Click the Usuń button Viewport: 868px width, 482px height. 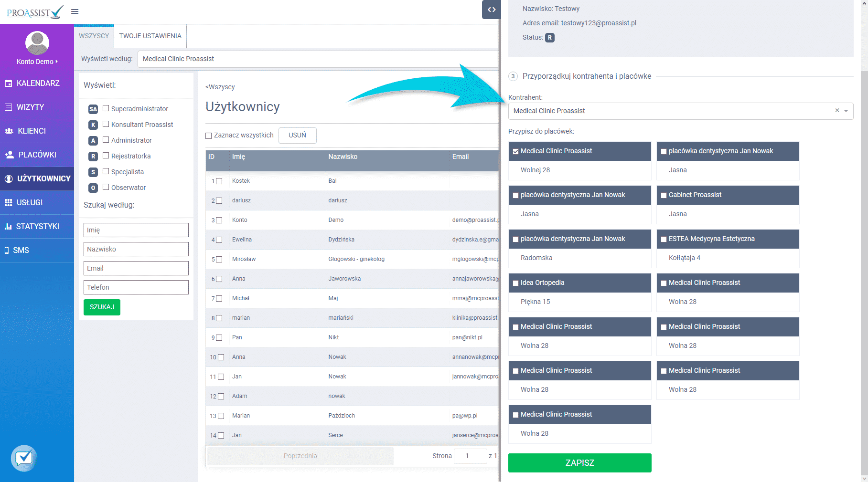pos(297,135)
